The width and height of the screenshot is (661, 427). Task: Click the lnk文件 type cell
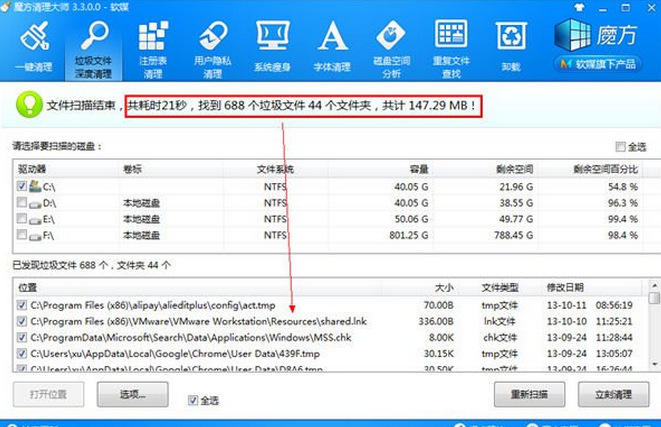coord(500,322)
